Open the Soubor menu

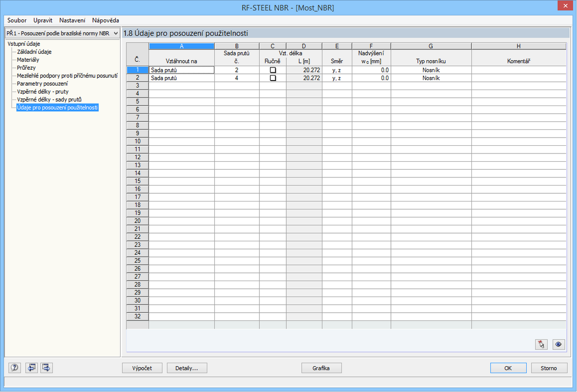(x=17, y=20)
